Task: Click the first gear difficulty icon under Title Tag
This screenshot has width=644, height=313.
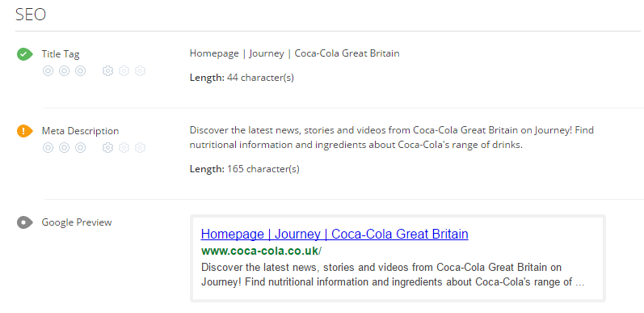Action: coord(107,70)
